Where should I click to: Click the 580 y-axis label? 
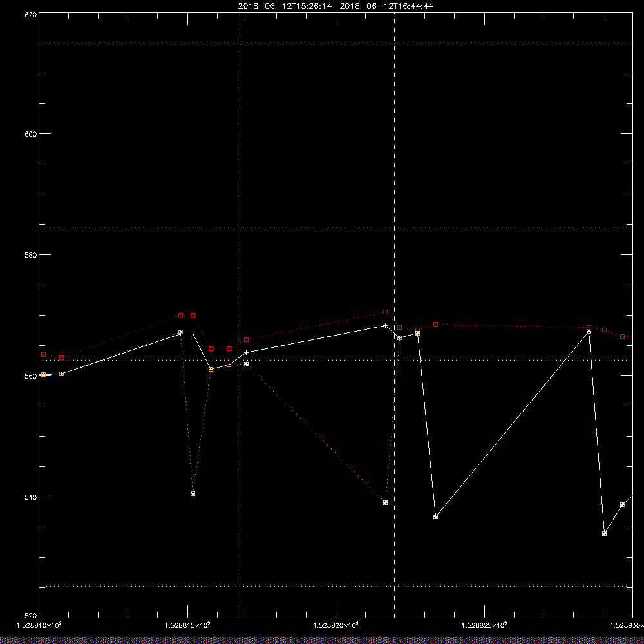click(x=31, y=254)
